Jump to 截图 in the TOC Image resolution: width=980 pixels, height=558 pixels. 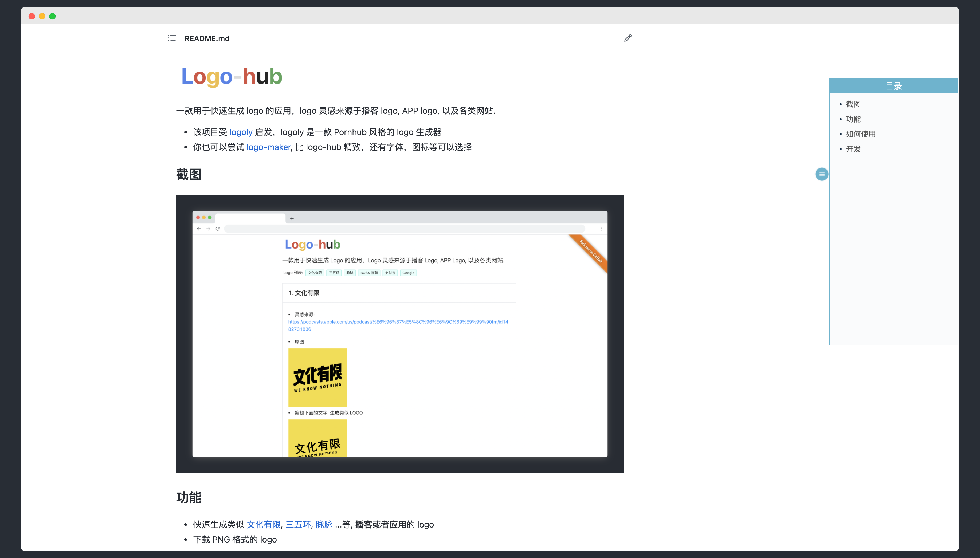(853, 104)
